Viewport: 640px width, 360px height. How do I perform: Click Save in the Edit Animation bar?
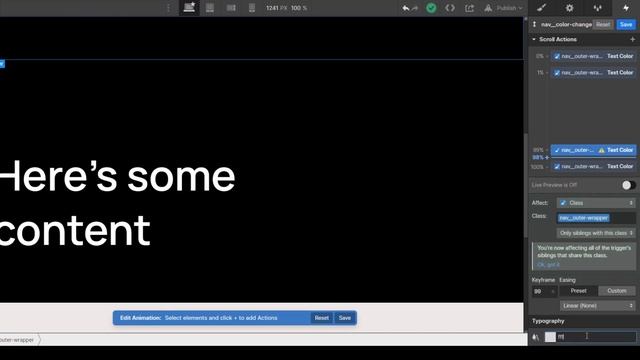click(x=344, y=318)
